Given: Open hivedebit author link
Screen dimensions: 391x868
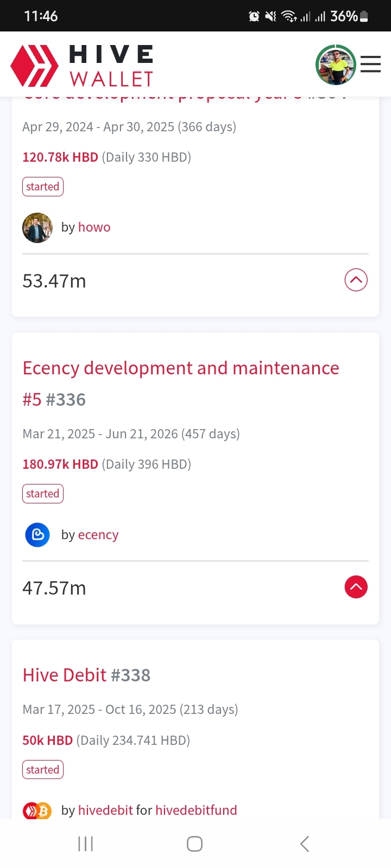Looking at the screenshot, I should 105,810.
